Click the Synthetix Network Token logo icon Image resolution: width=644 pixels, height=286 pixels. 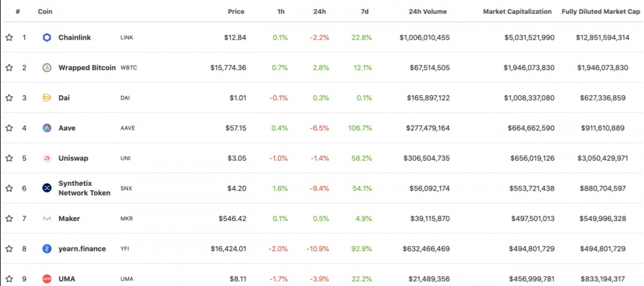47,188
